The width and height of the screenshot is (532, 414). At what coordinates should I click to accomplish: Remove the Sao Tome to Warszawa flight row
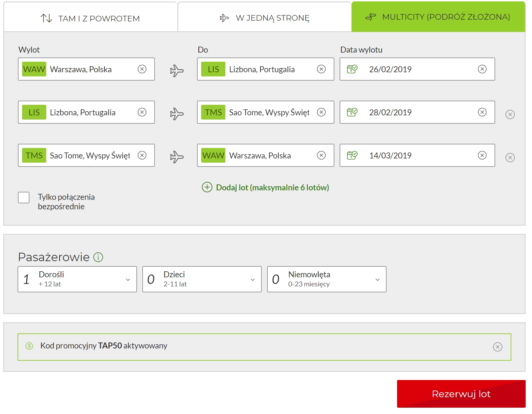click(510, 157)
